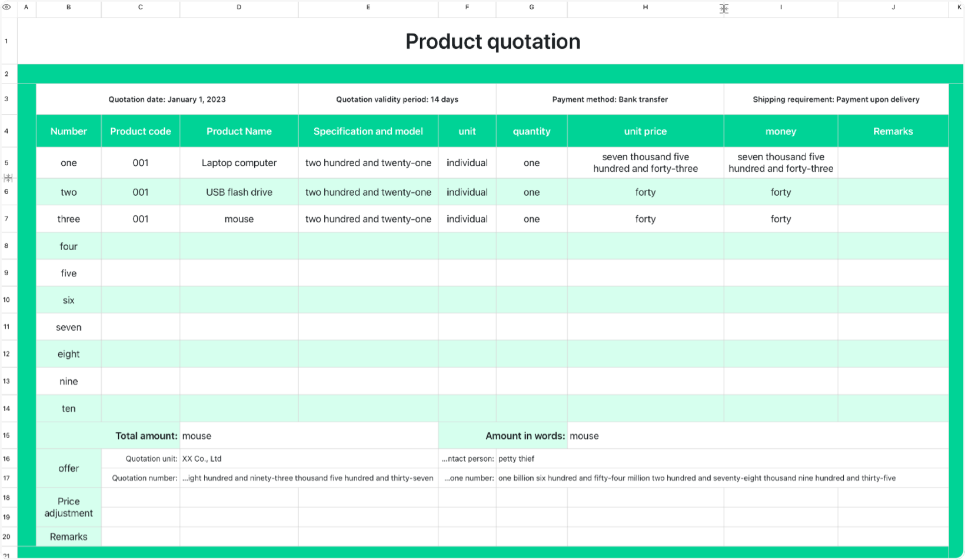Image resolution: width=965 pixels, height=560 pixels.
Task: Select the "Price adjustment" cell
Action: point(69,507)
